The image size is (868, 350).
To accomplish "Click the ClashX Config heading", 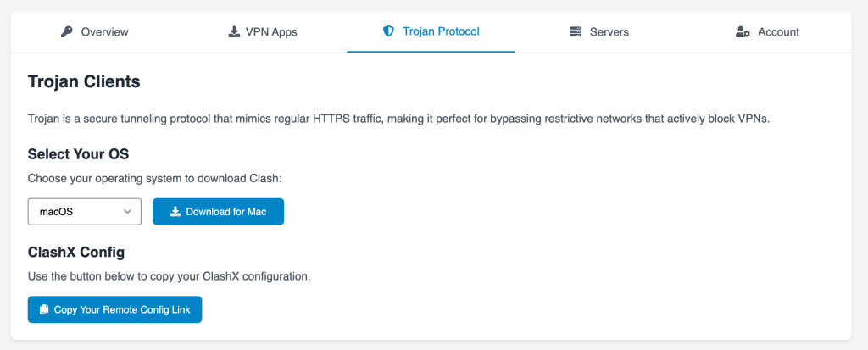I will coord(76,253).
